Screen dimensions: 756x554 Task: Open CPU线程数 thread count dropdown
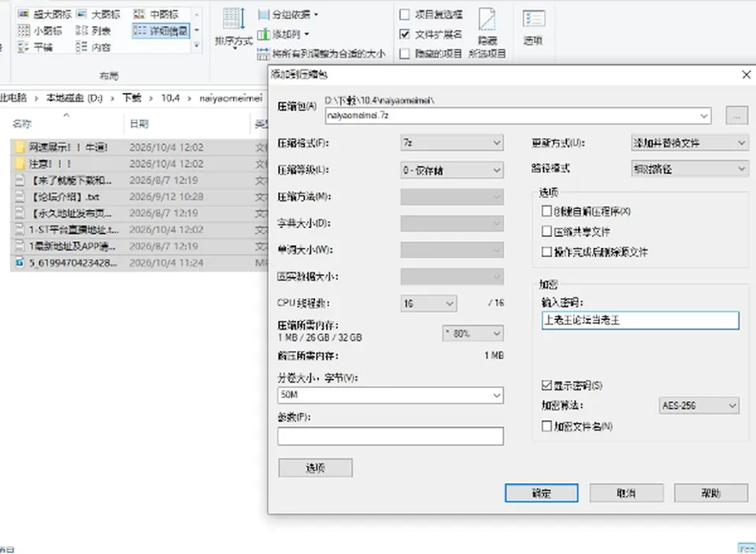(428, 304)
